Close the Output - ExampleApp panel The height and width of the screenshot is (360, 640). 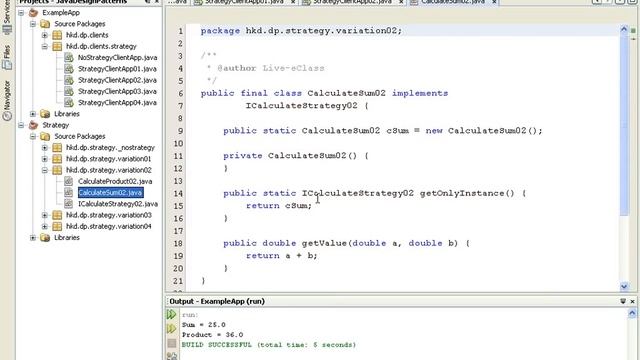tap(632, 301)
